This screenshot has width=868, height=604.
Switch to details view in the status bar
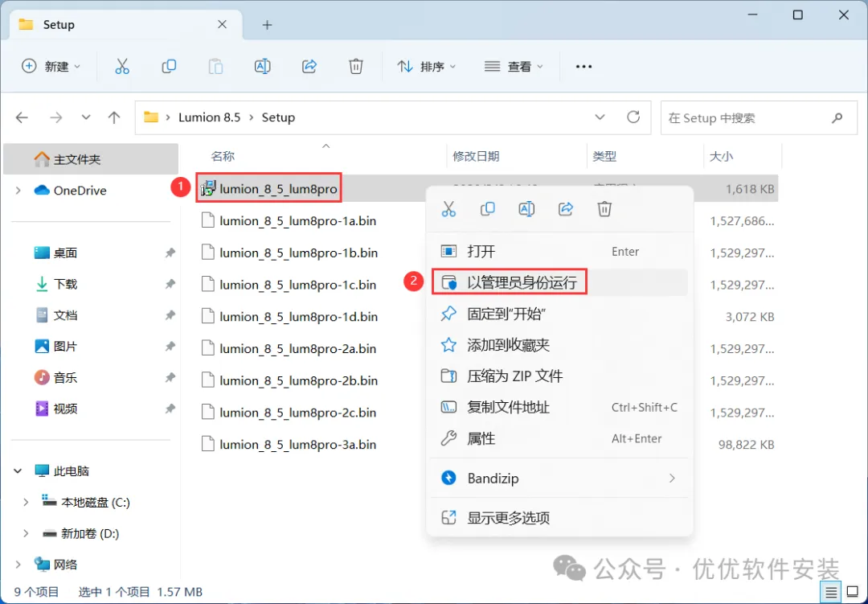pyautogui.click(x=831, y=593)
